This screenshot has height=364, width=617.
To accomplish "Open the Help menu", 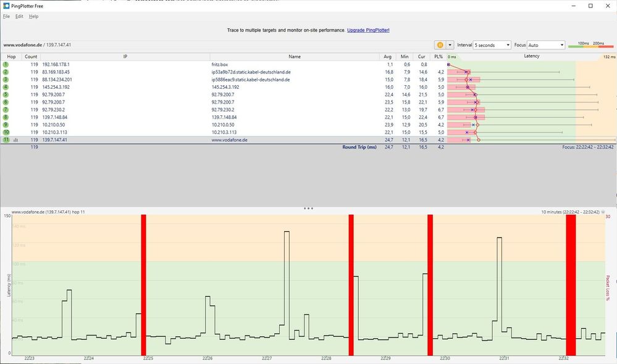I will point(33,17).
